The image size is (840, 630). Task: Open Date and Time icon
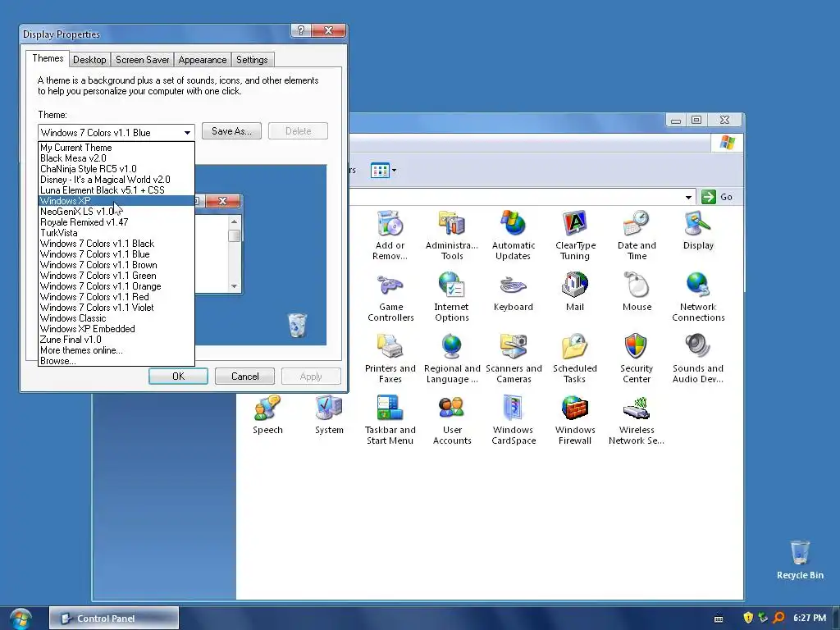tap(637, 235)
